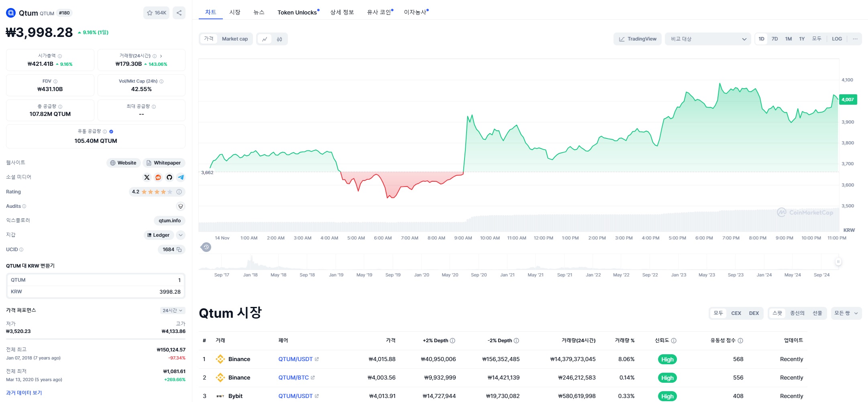
Task: Click the Rating info icon
Action: point(179,192)
